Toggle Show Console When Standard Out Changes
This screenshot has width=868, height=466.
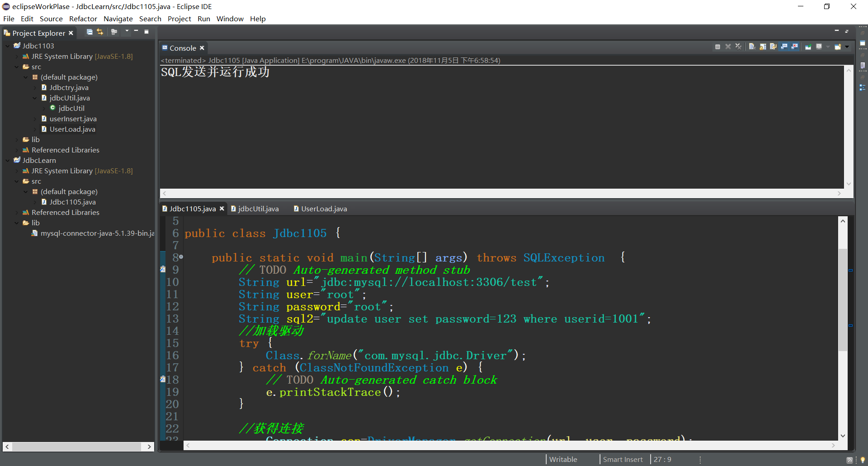point(784,47)
